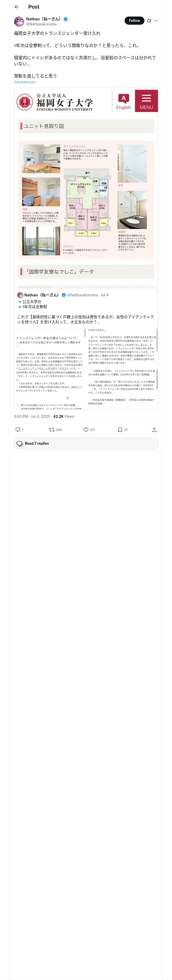
Task: Click the back arrow icon
Action: coord(16,7)
